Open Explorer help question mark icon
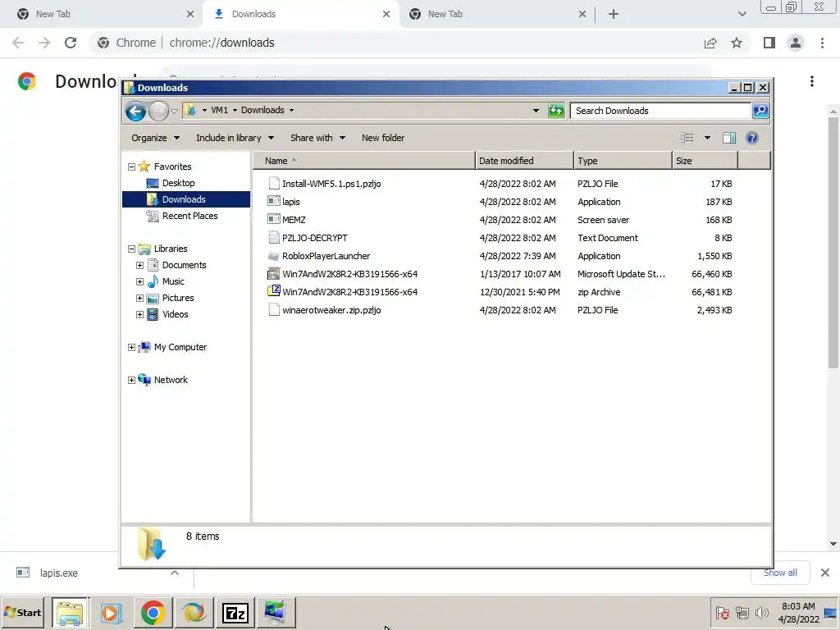 point(751,138)
